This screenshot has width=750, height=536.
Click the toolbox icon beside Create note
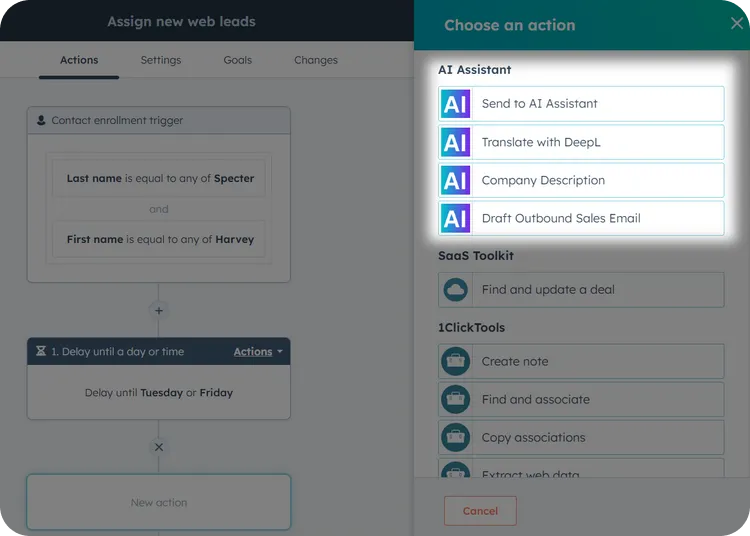tap(455, 362)
